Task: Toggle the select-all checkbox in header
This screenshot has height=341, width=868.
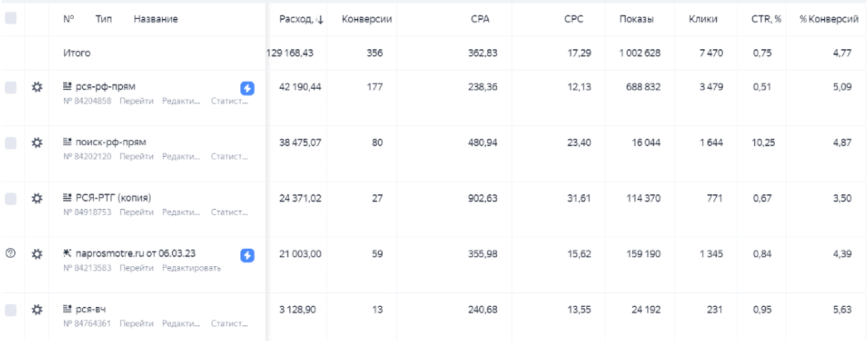Action: pos(11,19)
